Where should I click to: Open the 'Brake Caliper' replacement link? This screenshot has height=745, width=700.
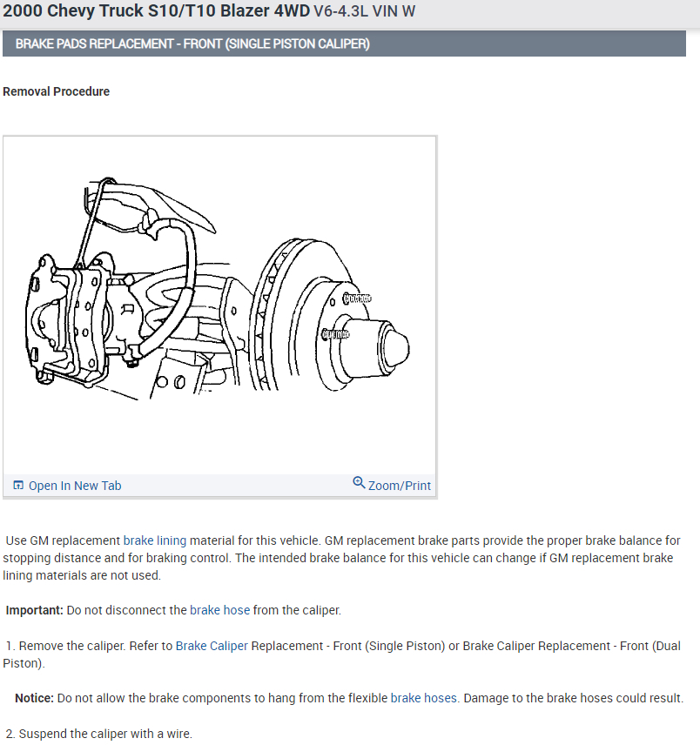pos(212,646)
